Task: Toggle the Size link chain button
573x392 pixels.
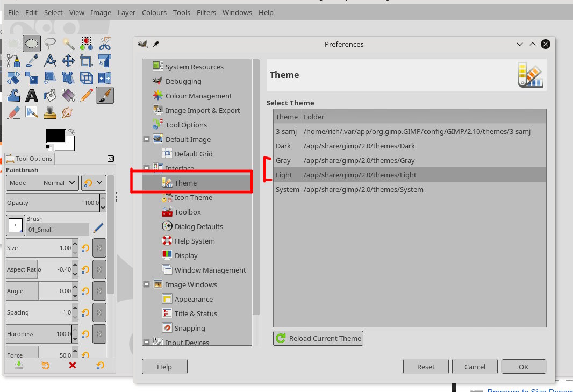Action: click(99, 248)
